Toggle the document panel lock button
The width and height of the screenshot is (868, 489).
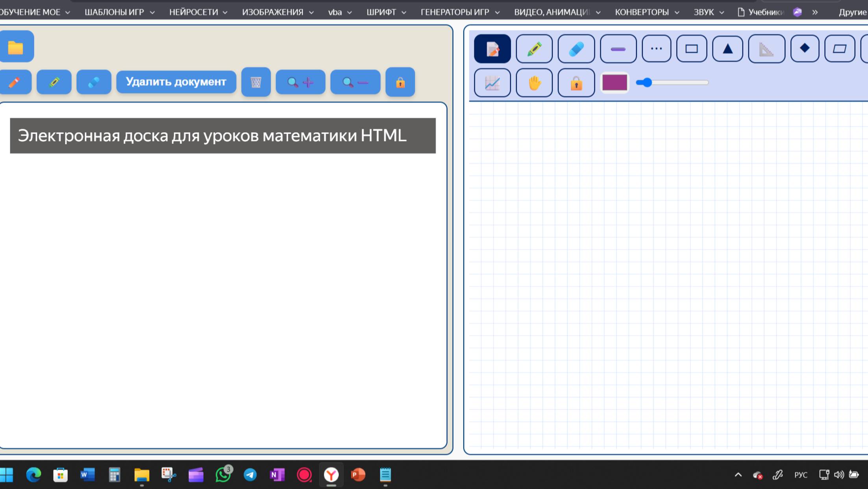pos(400,82)
